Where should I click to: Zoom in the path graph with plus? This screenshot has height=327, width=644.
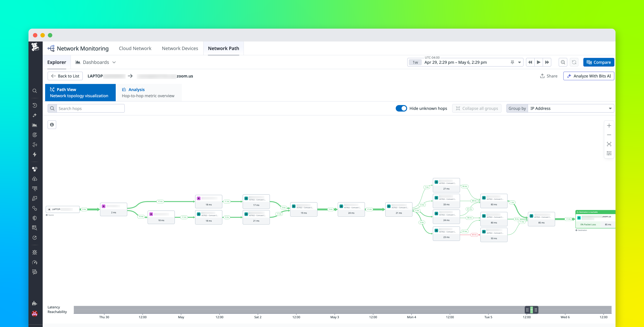coord(609,126)
